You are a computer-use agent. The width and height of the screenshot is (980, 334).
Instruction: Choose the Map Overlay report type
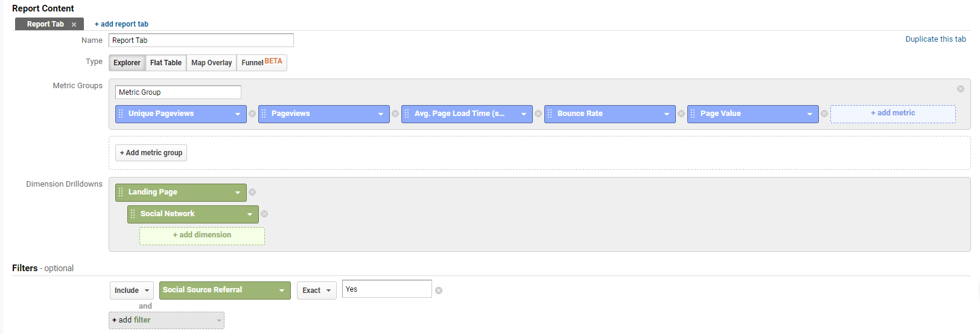(211, 63)
